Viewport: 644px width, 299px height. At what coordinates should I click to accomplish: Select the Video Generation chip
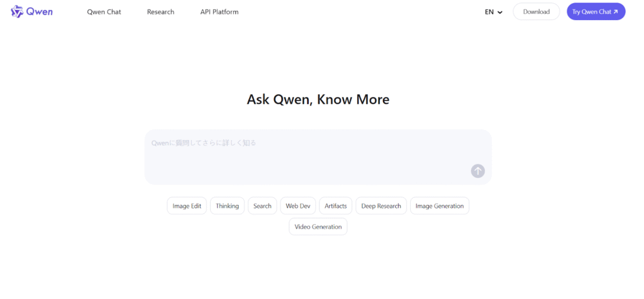coord(318,227)
